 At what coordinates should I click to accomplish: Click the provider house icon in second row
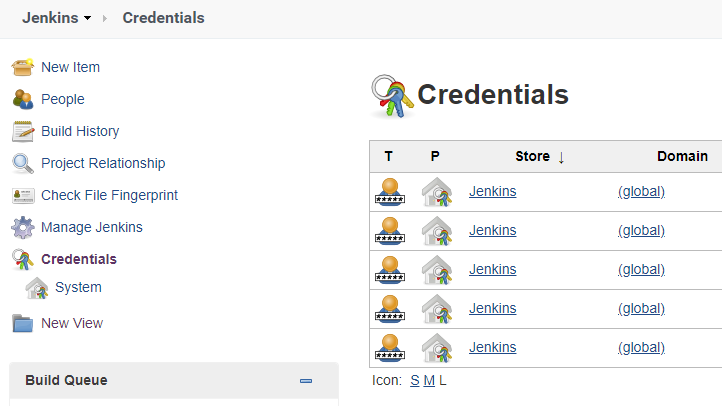click(437, 231)
